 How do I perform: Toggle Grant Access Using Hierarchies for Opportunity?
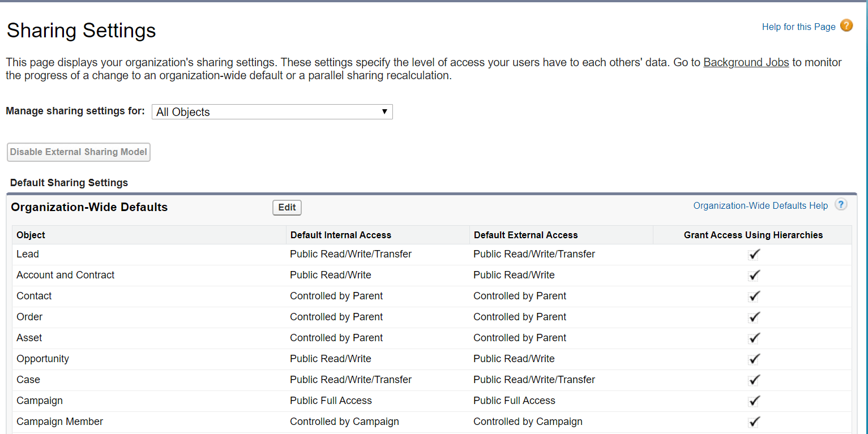(x=754, y=359)
